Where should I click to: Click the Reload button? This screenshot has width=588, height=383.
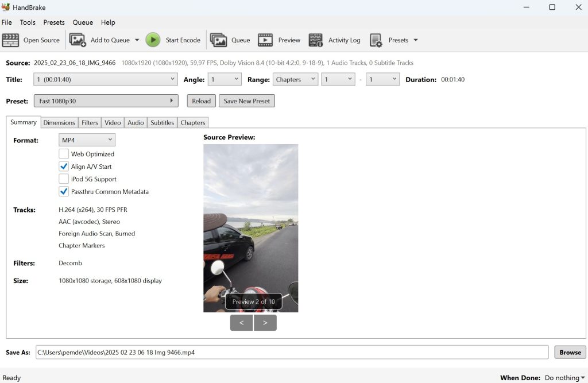click(201, 100)
